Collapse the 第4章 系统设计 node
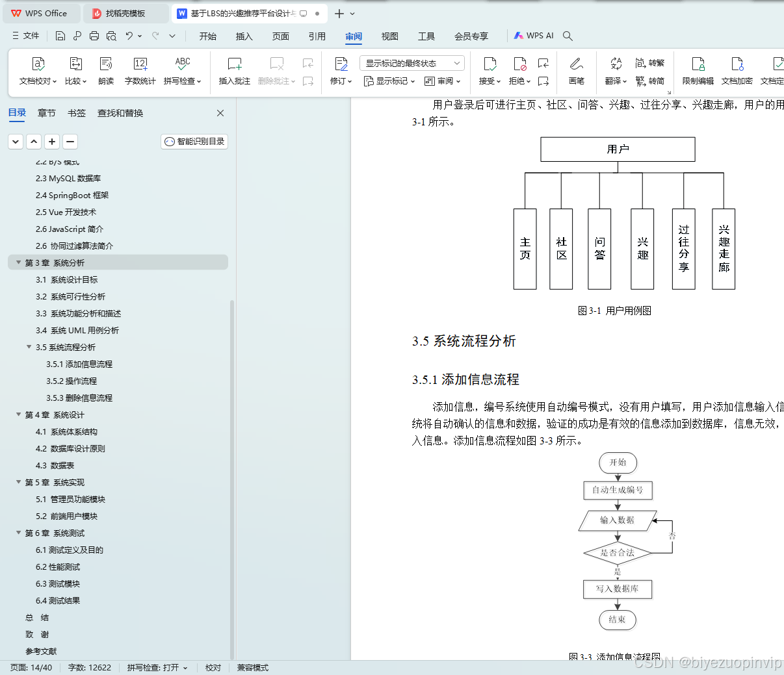 coord(18,414)
